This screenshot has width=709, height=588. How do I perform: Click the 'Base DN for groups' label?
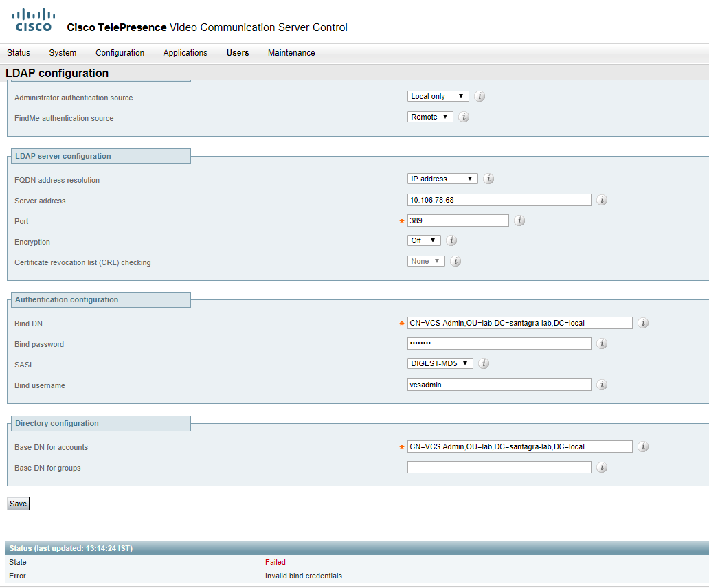pyautogui.click(x=47, y=468)
